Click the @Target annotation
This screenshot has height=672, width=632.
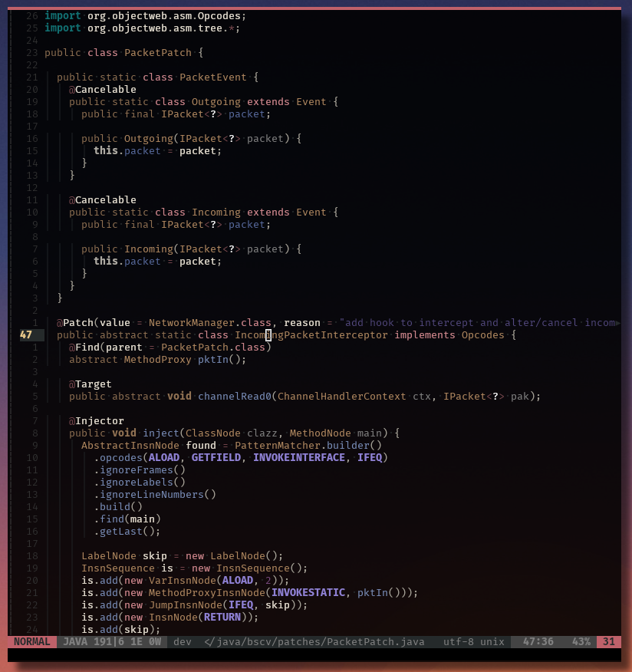click(x=91, y=384)
